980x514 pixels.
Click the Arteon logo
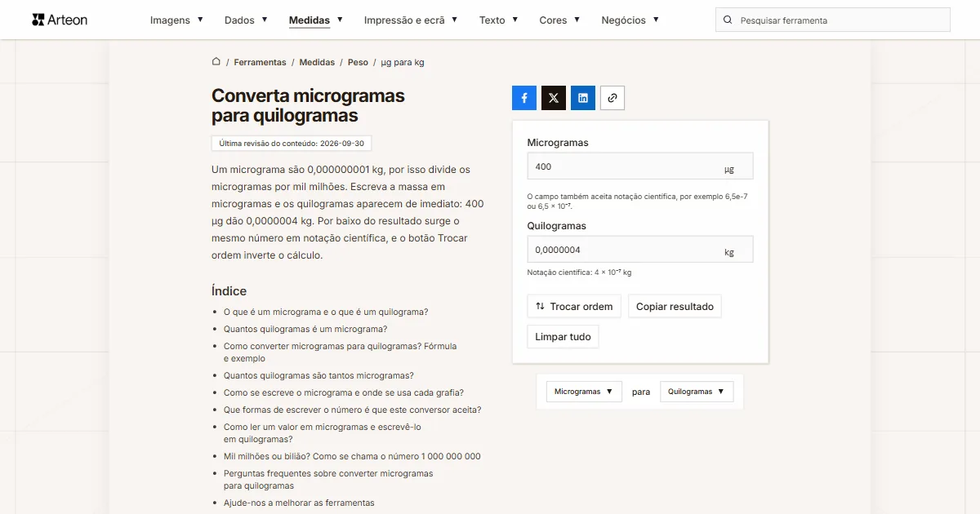coord(60,20)
